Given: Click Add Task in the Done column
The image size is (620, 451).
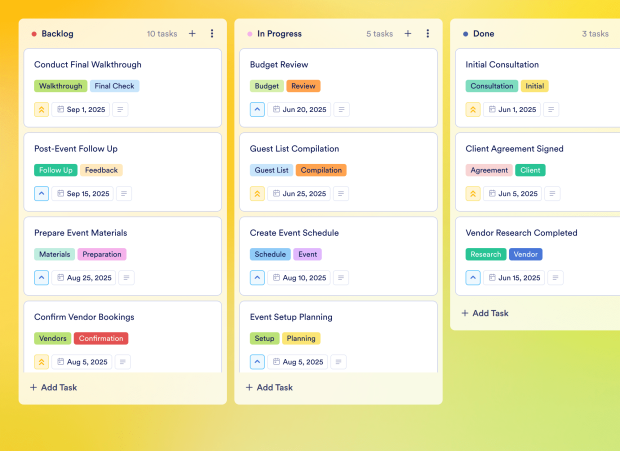Looking at the screenshot, I should pyautogui.click(x=485, y=313).
